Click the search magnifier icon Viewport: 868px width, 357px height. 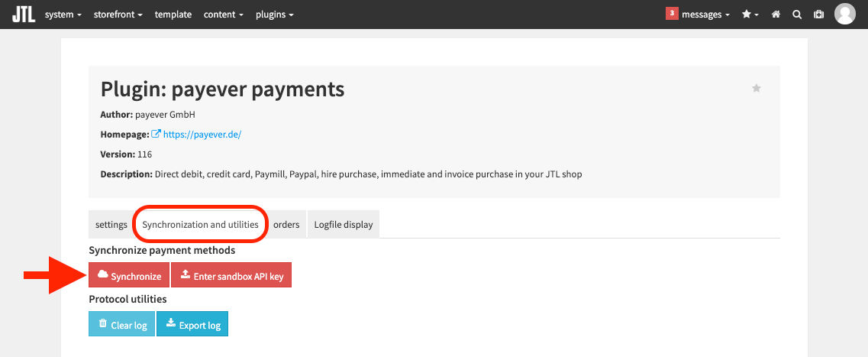(797, 15)
